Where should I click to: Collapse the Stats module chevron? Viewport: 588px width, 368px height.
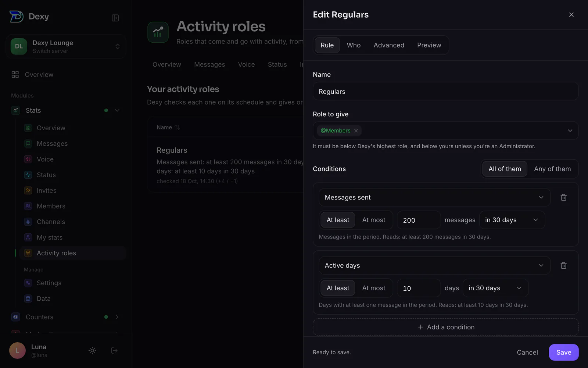coord(117,110)
